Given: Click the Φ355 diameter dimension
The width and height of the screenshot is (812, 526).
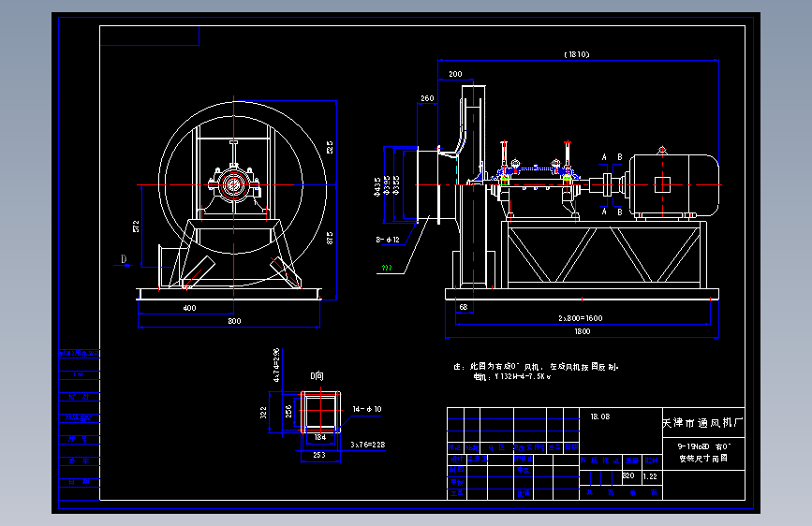Looking at the screenshot, I should (x=397, y=185).
